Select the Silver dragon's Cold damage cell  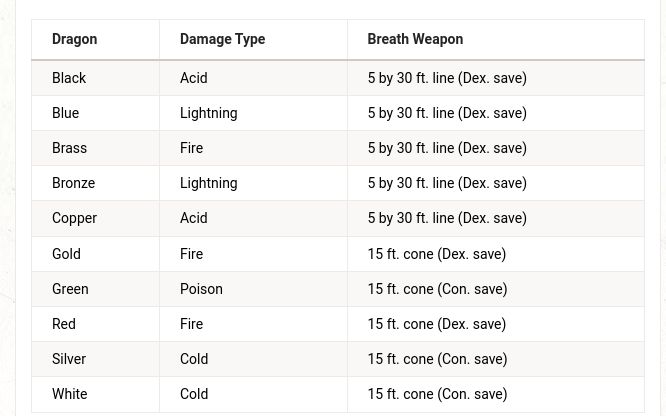click(x=194, y=359)
